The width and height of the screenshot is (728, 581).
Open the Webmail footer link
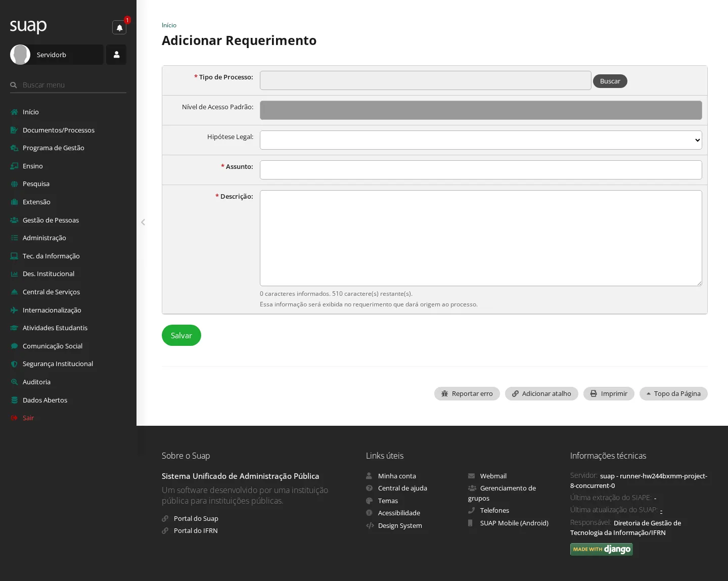493,476
